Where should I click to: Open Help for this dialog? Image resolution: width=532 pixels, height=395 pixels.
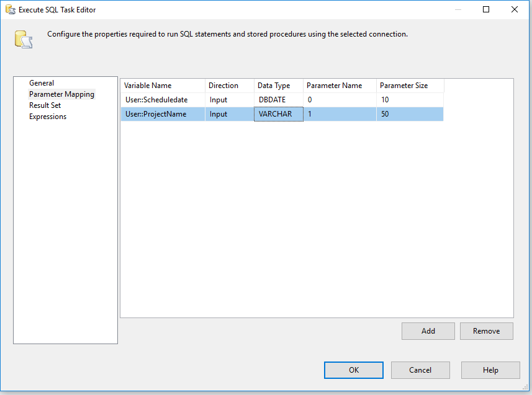(x=490, y=370)
